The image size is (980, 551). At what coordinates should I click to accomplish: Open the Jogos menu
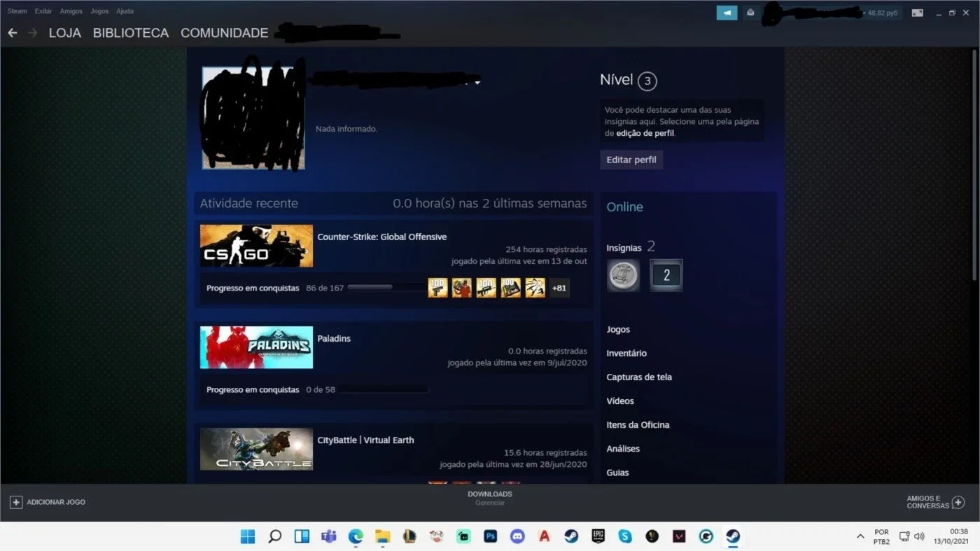[x=99, y=11]
